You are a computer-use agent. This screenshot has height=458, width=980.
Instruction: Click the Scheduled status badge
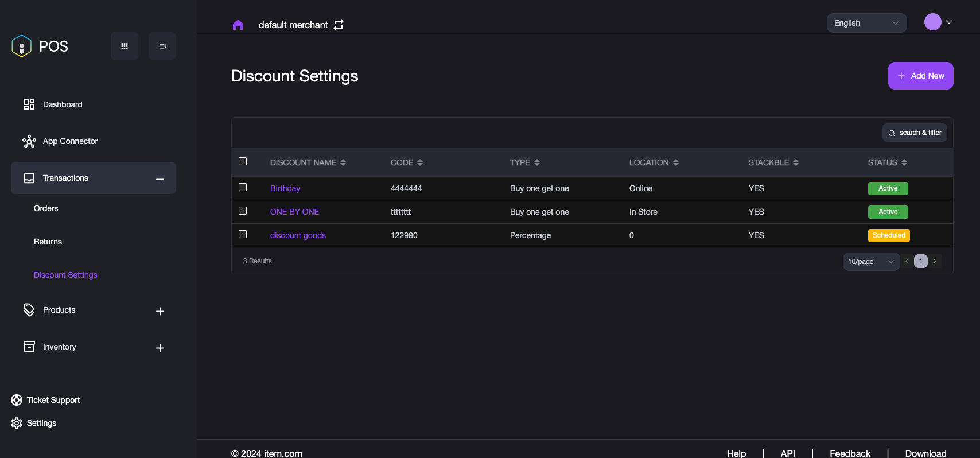[888, 235]
